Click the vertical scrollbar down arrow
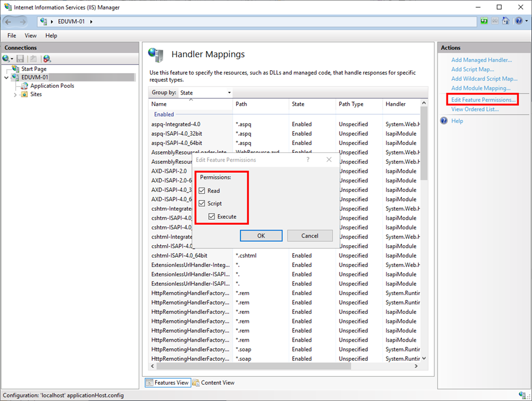 [x=424, y=358]
